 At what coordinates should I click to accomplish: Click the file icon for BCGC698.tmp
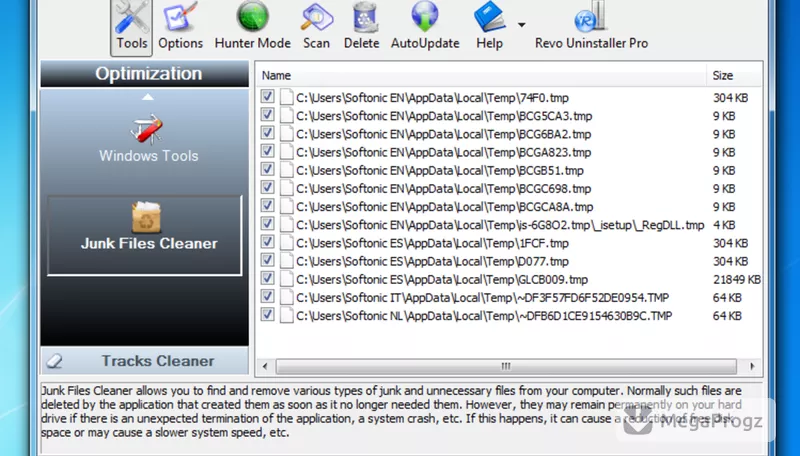(287, 188)
